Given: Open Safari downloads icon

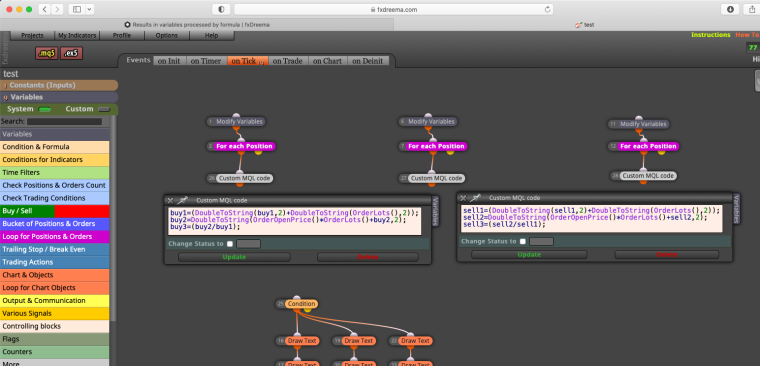Looking at the screenshot, I should (730, 9).
